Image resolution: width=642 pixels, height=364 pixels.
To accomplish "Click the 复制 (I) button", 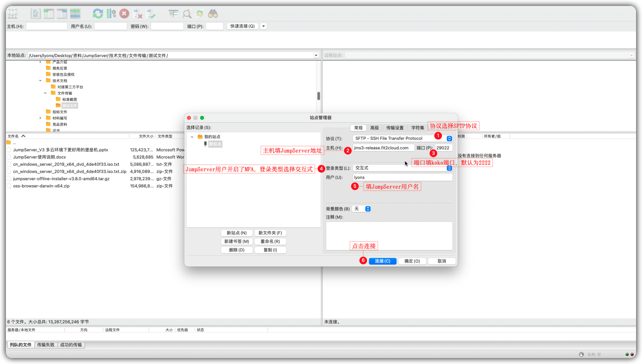I will pos(270,250).
